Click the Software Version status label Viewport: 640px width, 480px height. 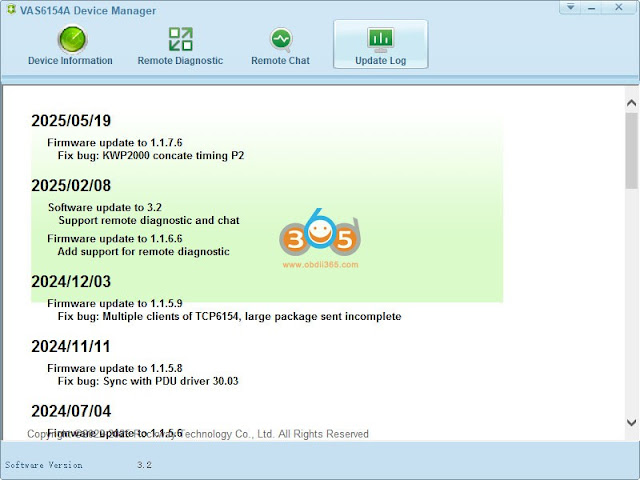[x=44, y=465]
